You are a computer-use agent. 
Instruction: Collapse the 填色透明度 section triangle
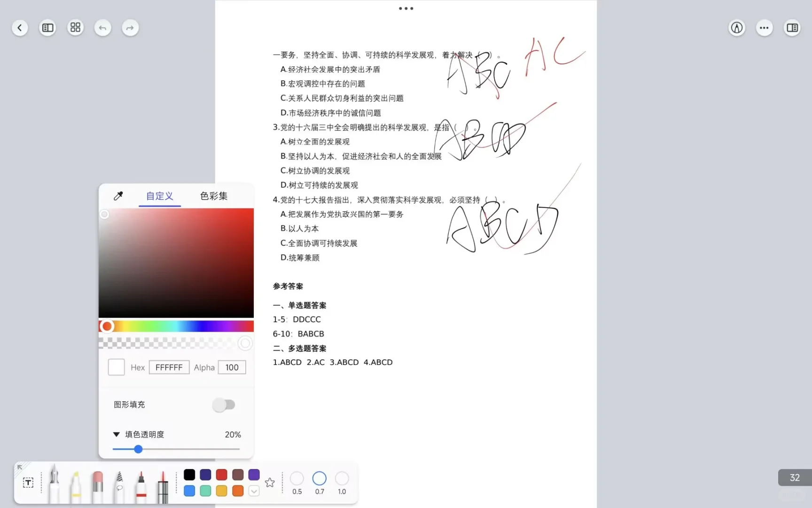coord(117,434)
